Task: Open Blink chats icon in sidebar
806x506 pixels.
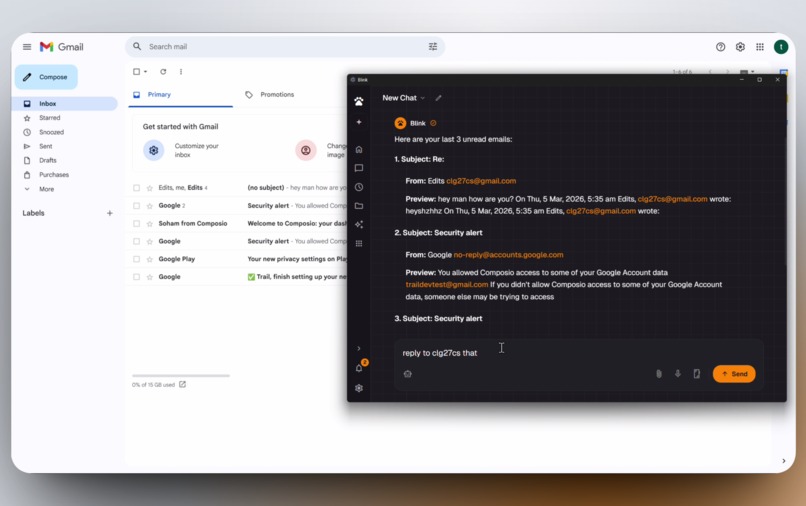Action: pos(359,168)
